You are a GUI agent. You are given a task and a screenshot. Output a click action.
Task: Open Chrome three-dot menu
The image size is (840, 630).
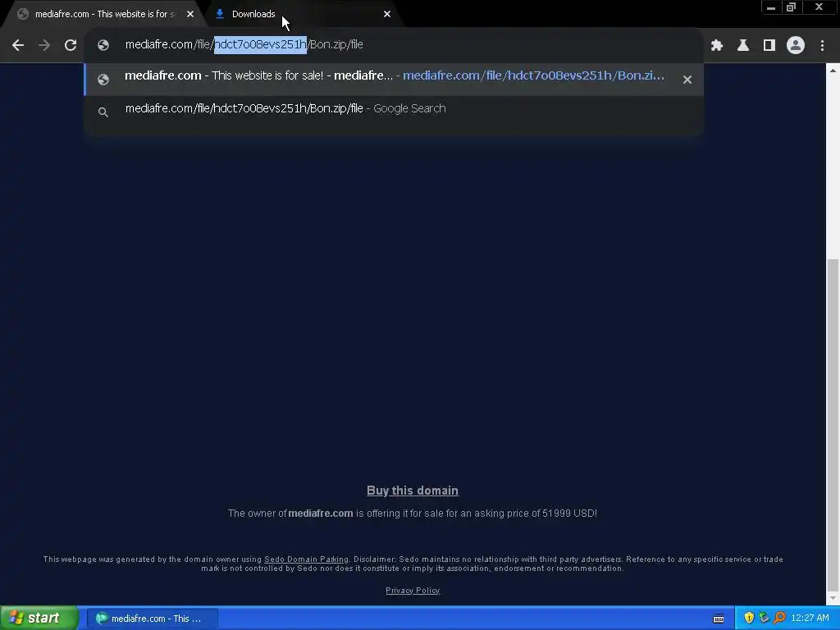coord(822,46)
